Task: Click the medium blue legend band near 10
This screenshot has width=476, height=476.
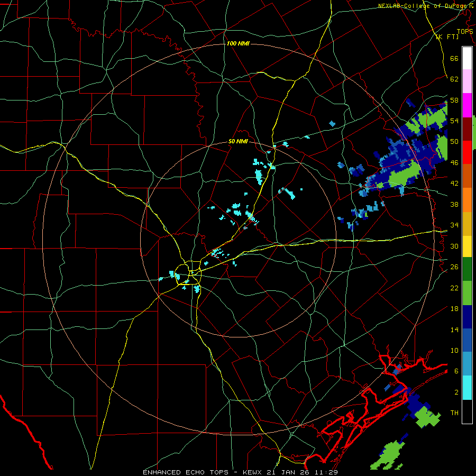Action: (467, 340)
